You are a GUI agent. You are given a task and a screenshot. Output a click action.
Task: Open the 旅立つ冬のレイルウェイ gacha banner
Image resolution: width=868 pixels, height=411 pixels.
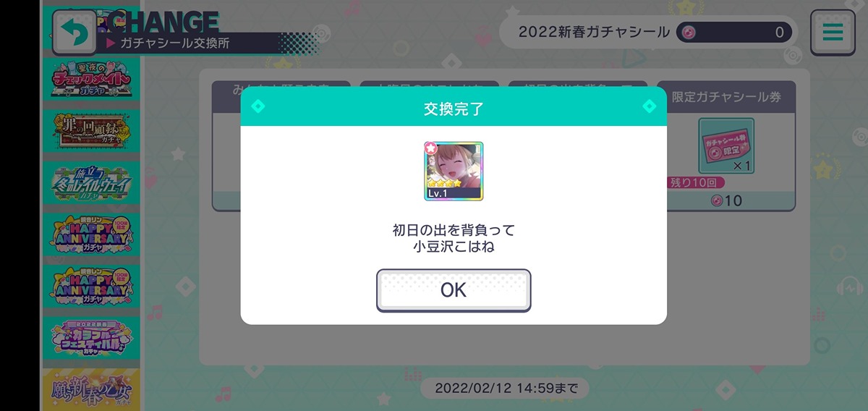(91, 182)
